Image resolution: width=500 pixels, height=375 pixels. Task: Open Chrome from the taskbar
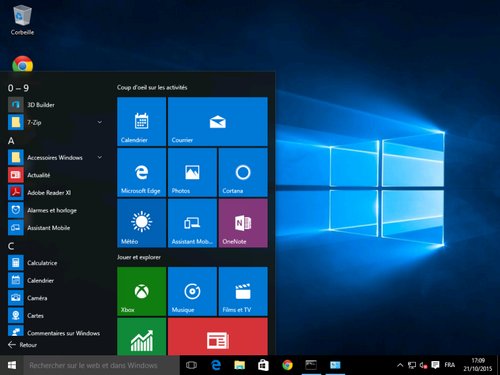287,365
